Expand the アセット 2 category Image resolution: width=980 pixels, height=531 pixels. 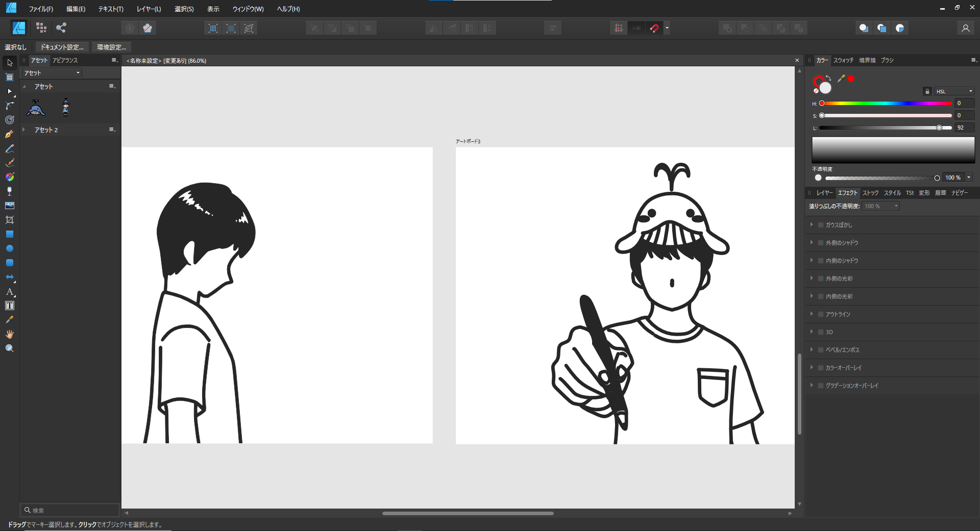(24, 130)
